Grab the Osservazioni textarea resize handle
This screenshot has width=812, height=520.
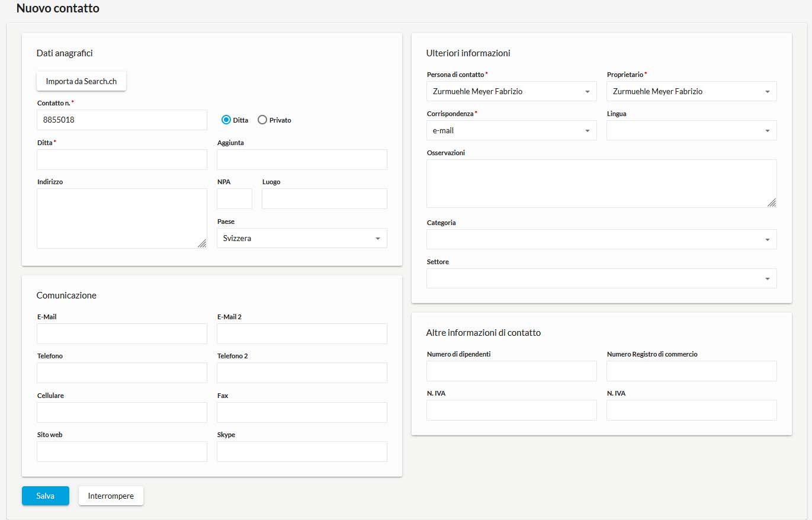771,203
